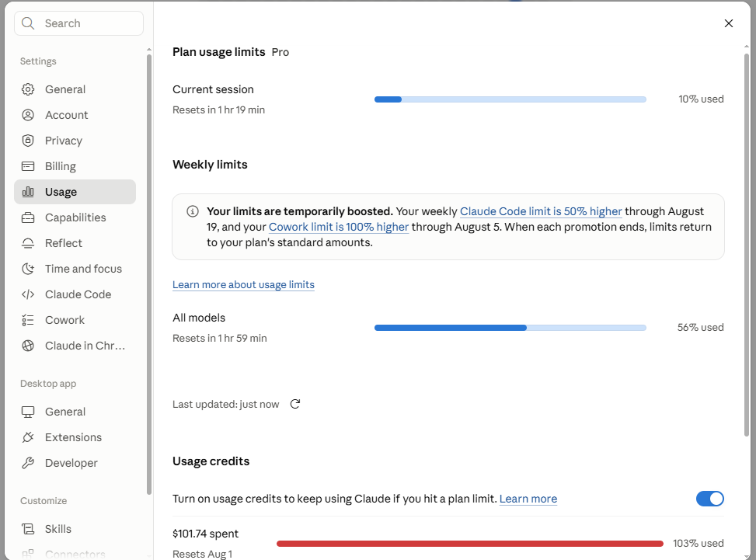Click the info icon in boosted limits notice
Viewport: 756px width, 560px height.
coord(193,211)
